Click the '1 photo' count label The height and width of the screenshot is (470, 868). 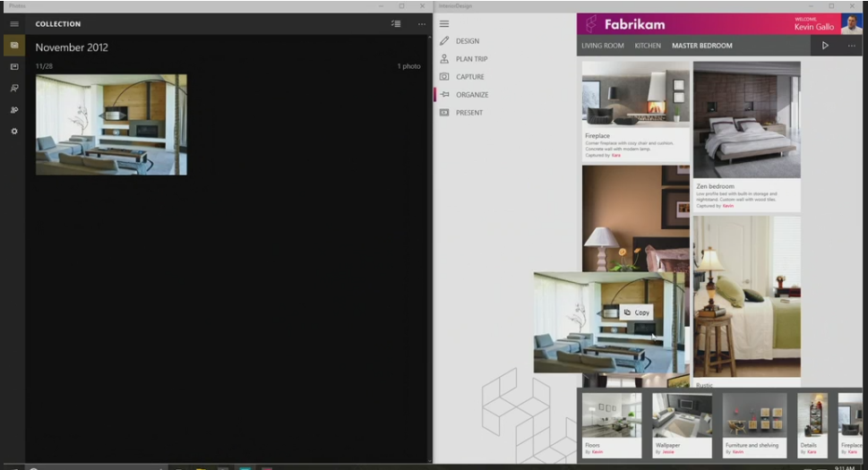[x=408, y=66]
